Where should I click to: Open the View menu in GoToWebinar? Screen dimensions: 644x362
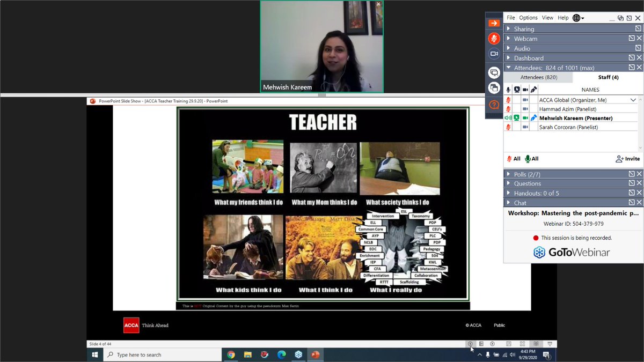(547, 18)
